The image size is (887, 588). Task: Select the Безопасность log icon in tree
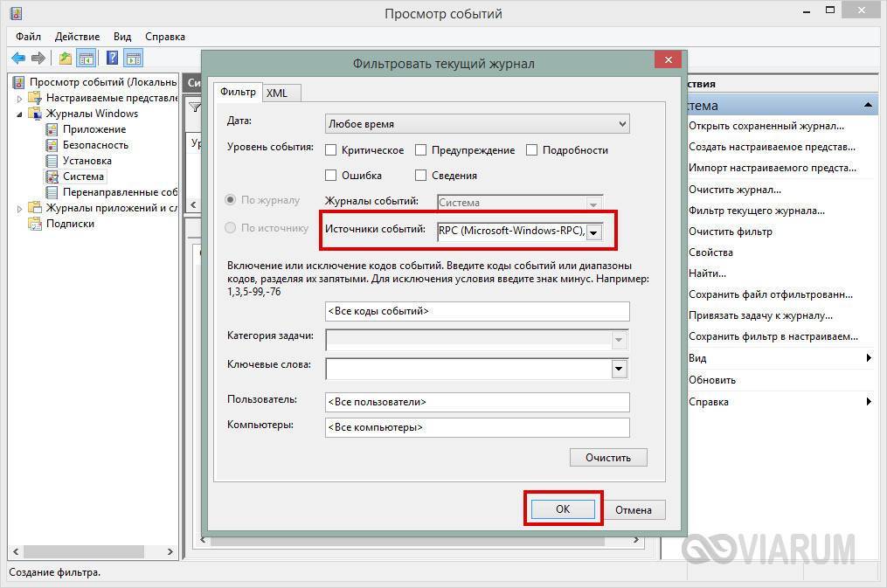pos(52,145)
